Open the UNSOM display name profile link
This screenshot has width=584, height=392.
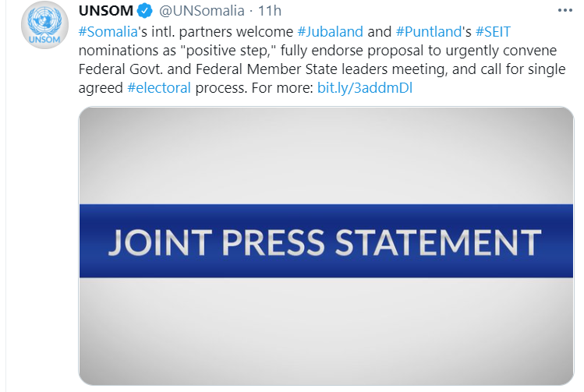pyautogui.click(x=106, y=12)
